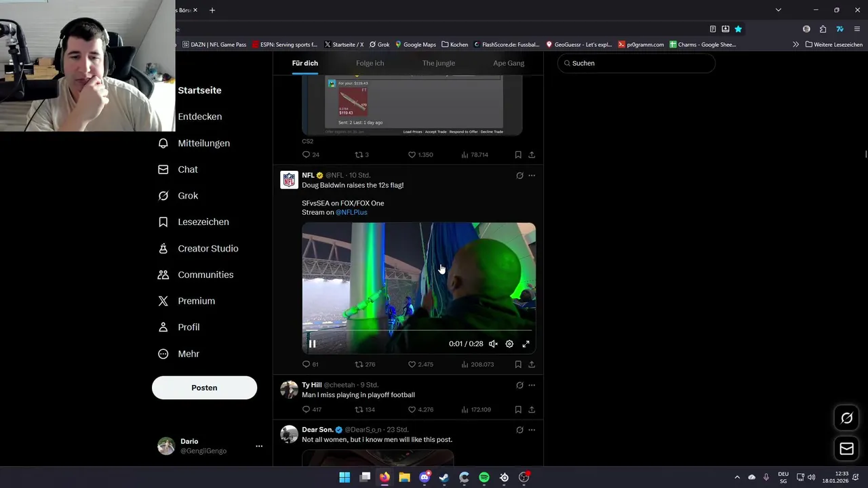This screenshot has width=868, height=488.
Task: Repost the NFL post with 276 reposts
Action: click(x=365, y=364)
